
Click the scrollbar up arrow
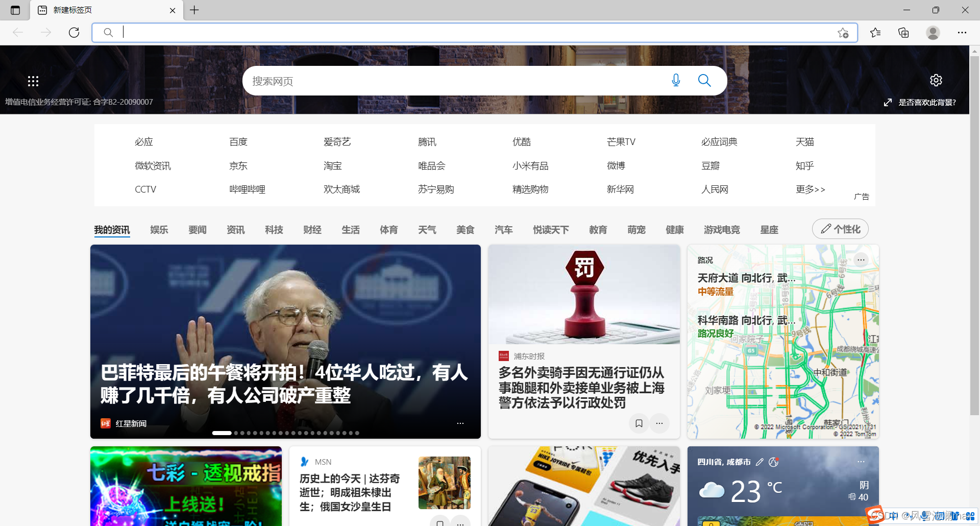[x=974, y=51]
